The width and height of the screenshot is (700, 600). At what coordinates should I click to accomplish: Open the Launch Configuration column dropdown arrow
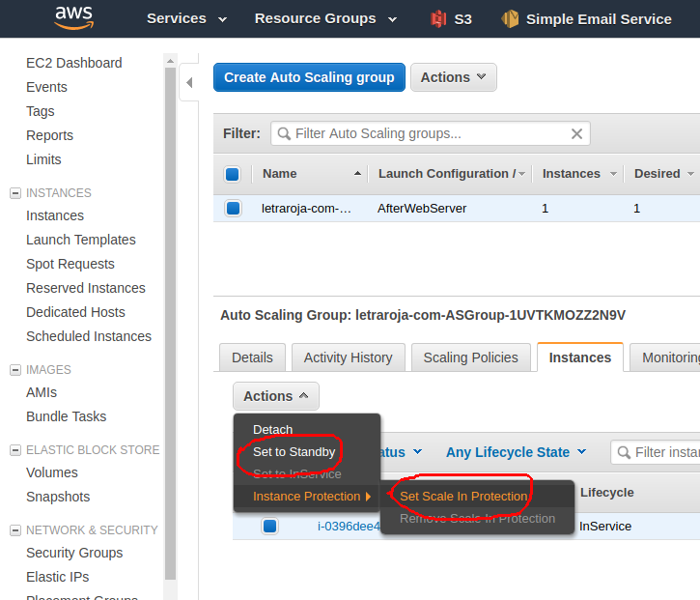(521, 174)
